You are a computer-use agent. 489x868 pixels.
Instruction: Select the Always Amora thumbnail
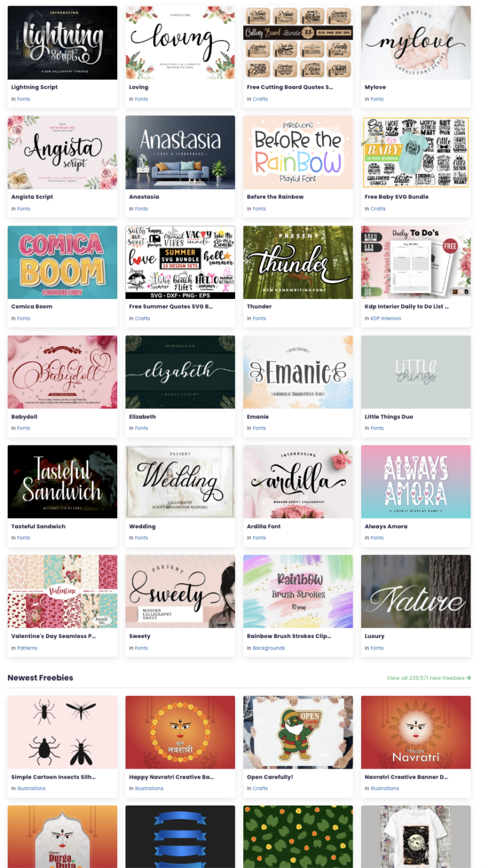point(416,482)
